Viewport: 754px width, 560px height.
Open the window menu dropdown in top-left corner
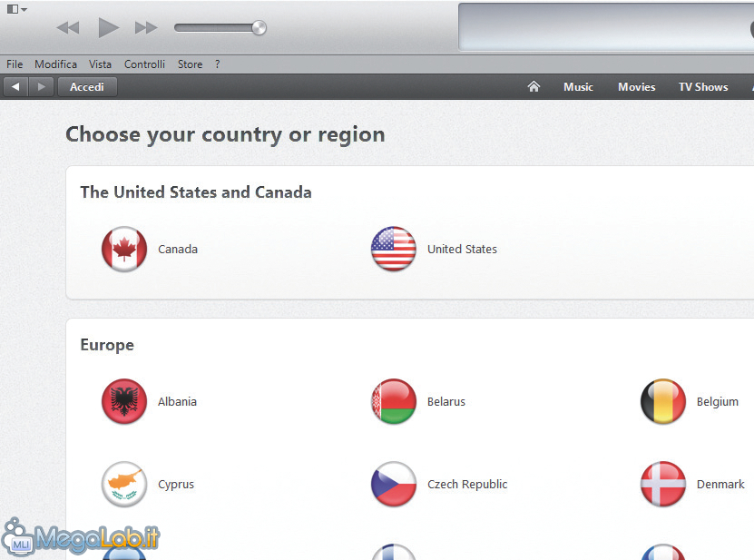[17, 9]
